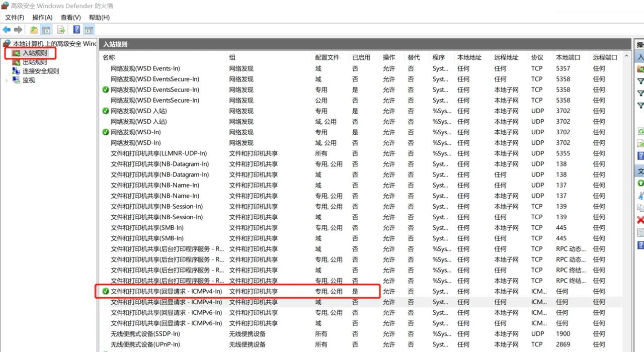Open the 操作(A) menu

pyautogui.click(x=43, y=17)
